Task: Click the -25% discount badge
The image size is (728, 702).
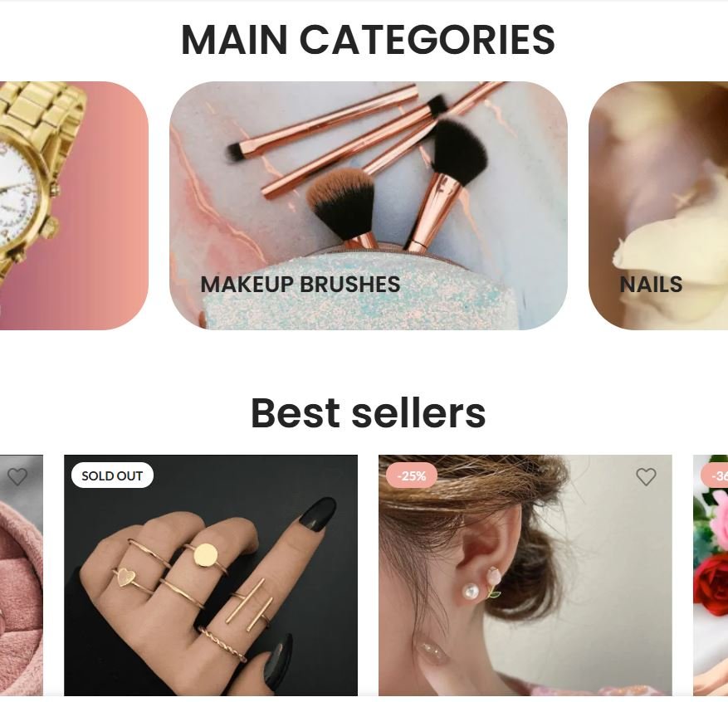Action: coord(412,475)
